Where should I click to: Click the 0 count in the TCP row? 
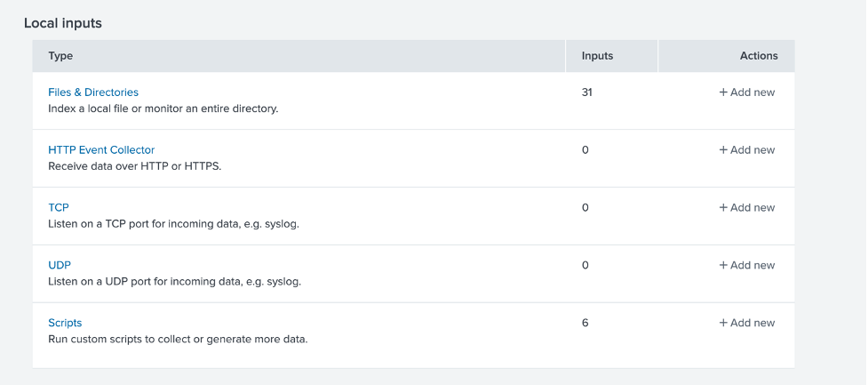(x=585, y=207)
